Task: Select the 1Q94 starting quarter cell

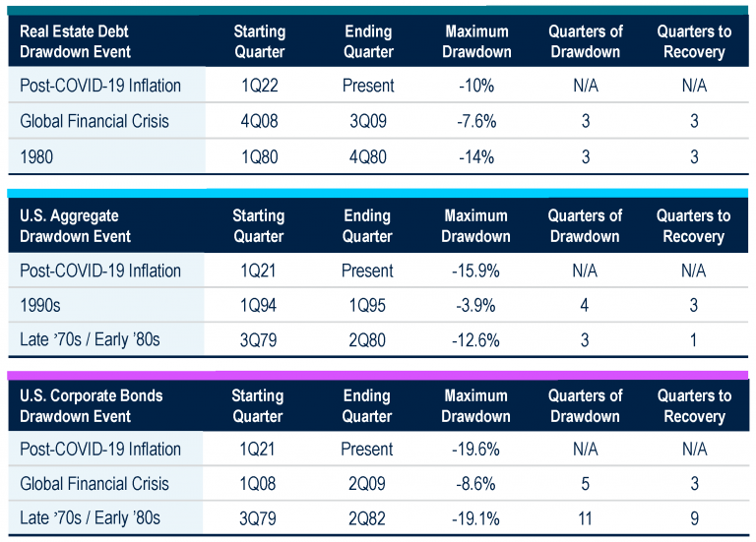Action: tap(258, 306)
